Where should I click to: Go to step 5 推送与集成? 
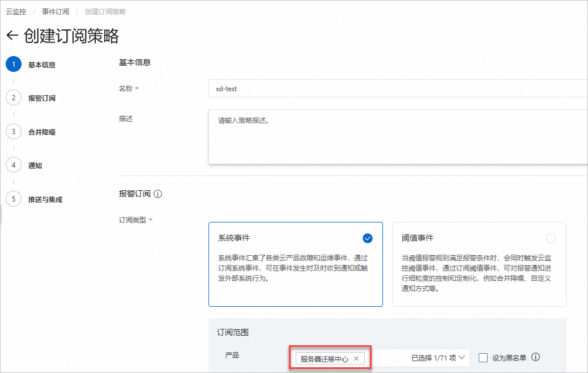coord(34,199)
